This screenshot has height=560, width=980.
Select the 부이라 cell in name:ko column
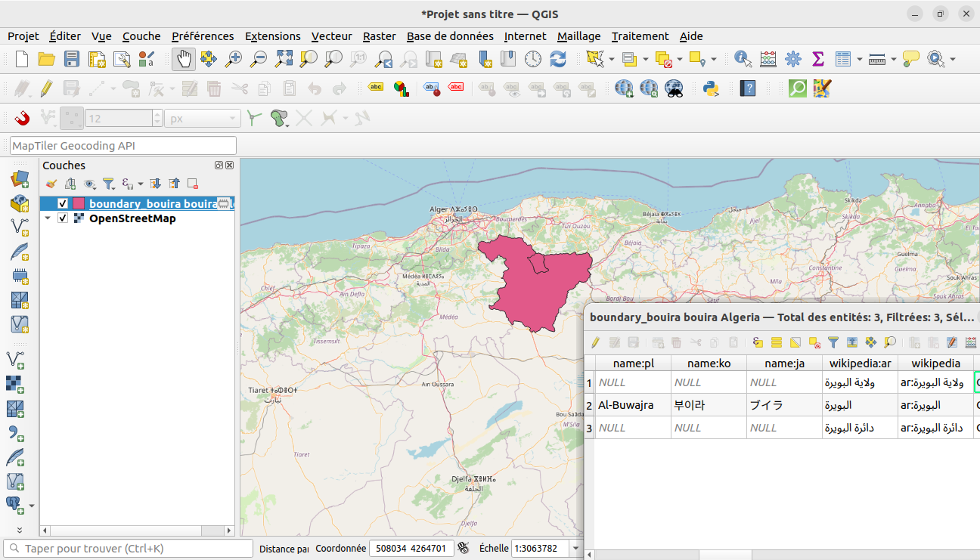click(x=709, y=405)
